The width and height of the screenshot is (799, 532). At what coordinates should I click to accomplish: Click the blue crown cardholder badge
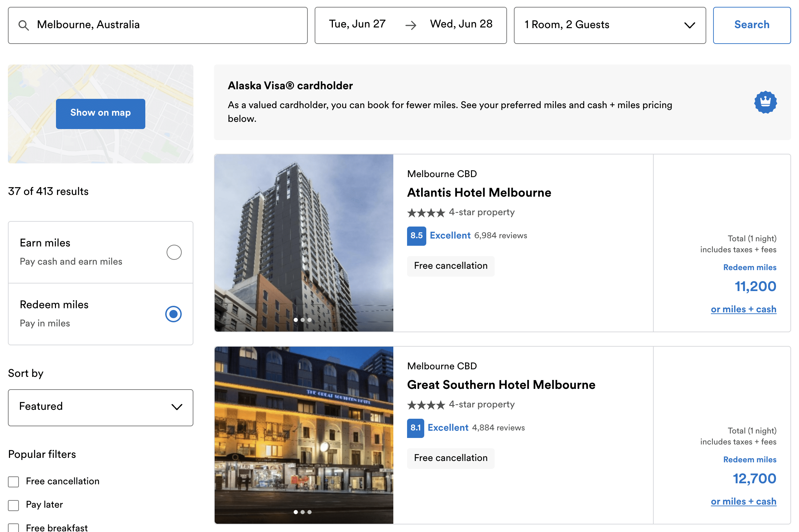point(765,102)
